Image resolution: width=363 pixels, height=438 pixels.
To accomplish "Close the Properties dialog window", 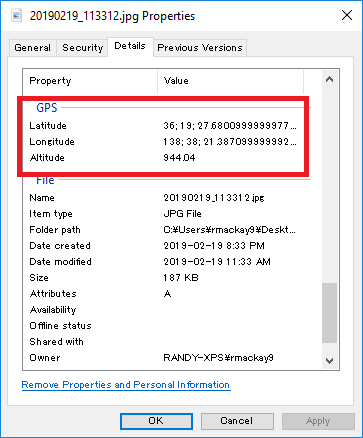I will tap(347, 15).
